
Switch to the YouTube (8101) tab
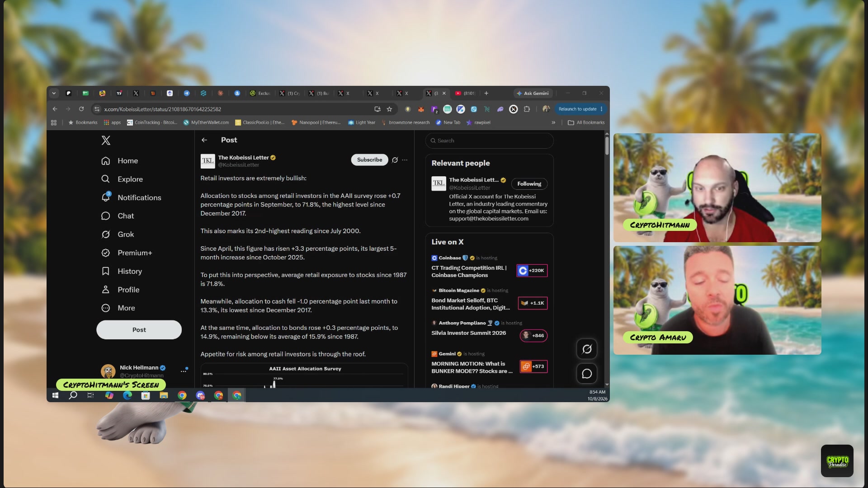point(465,94)
